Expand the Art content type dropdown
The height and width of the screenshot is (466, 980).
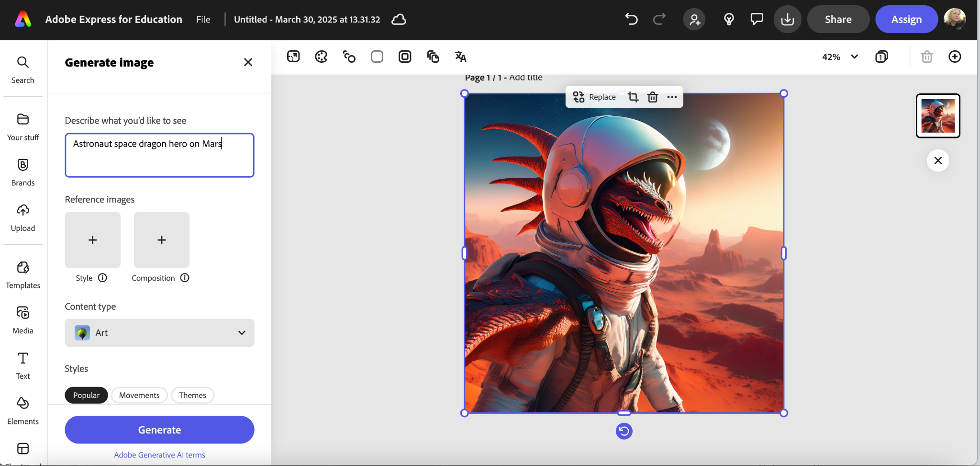(159, 333)
